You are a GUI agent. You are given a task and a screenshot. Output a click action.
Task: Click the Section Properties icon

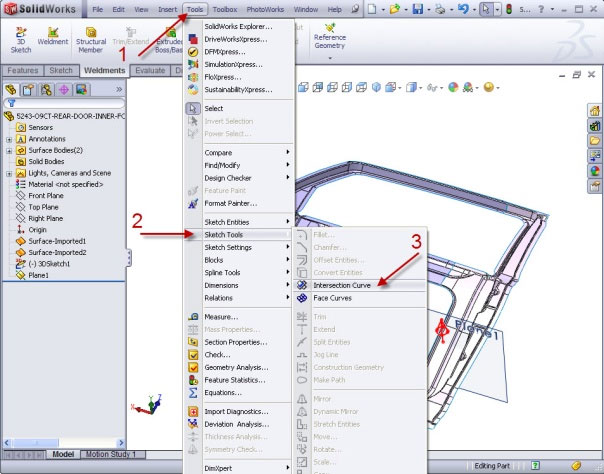tap(193, 342)
